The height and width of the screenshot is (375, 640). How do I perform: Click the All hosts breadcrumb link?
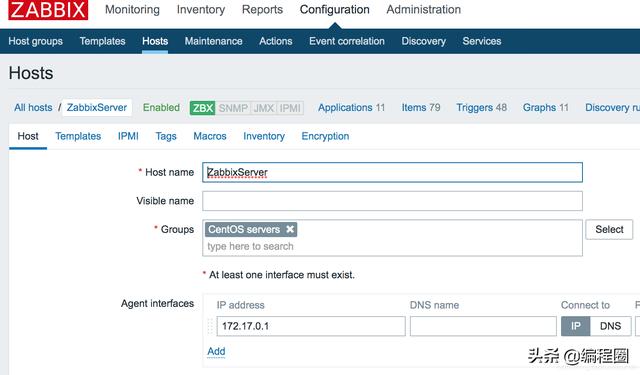33,108
